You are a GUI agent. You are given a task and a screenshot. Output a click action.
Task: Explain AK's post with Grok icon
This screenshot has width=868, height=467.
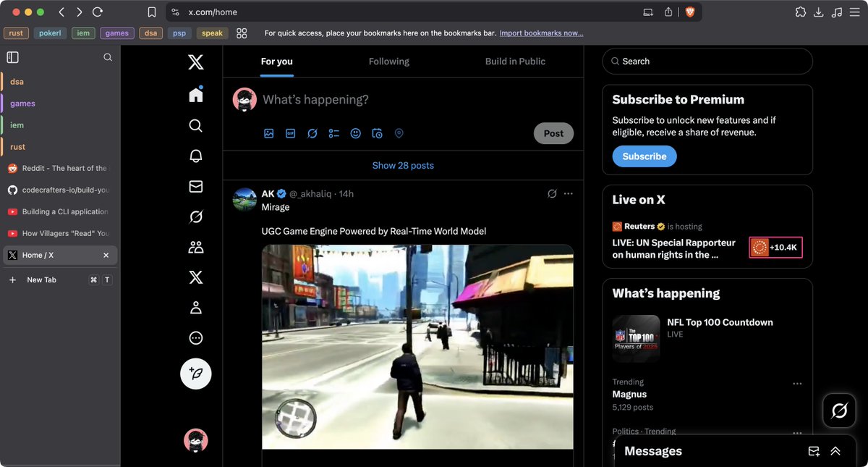[x=552, y=193]
